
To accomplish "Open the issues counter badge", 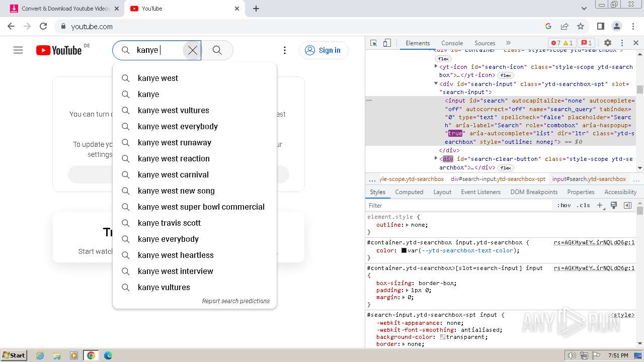I will (x=586, y=43).
